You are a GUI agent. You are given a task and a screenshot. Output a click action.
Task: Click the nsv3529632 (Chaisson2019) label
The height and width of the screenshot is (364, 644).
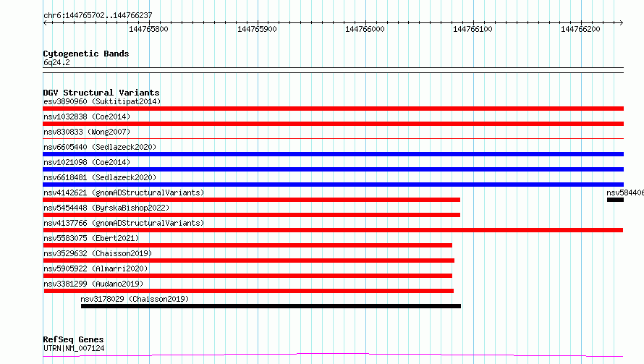tap(98, 253)
